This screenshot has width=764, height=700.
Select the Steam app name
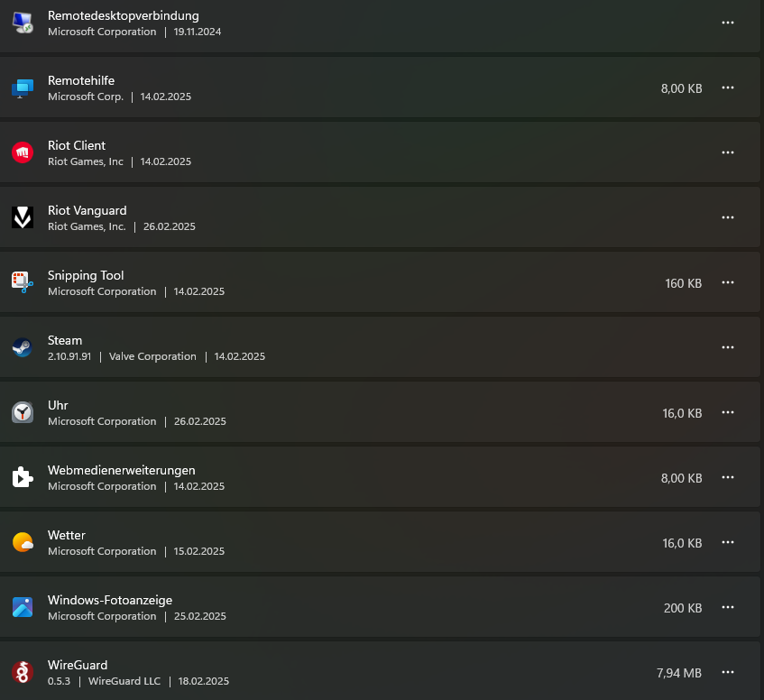(65, 340)
